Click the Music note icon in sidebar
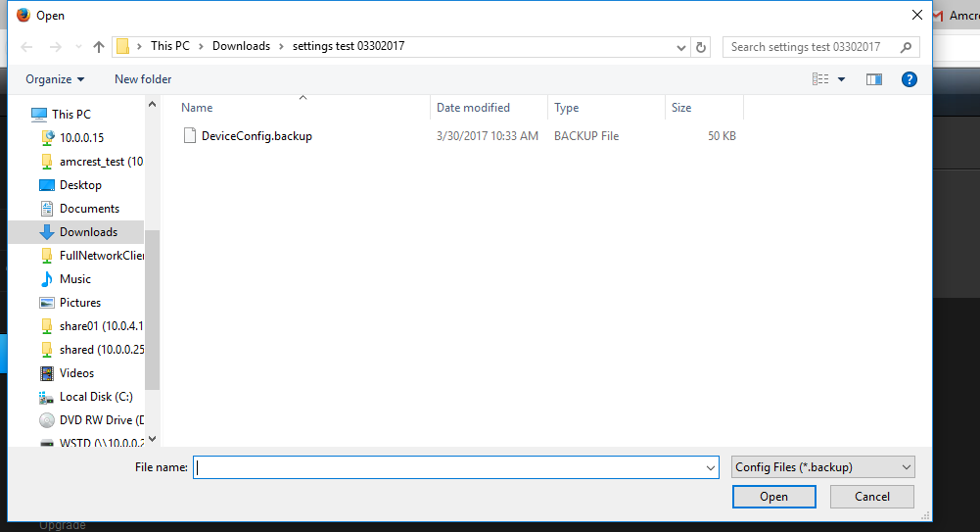The height and width of the screenshot is (532, 980). tap(47, 279)
